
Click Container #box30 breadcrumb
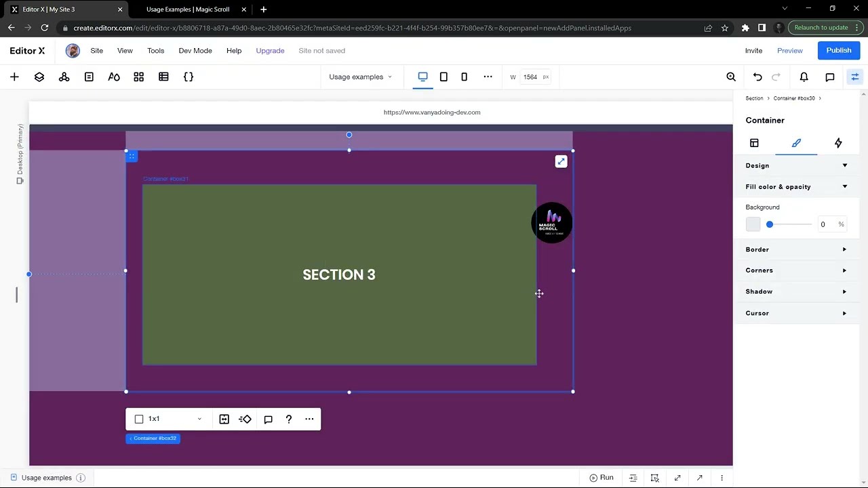[794, 98]
